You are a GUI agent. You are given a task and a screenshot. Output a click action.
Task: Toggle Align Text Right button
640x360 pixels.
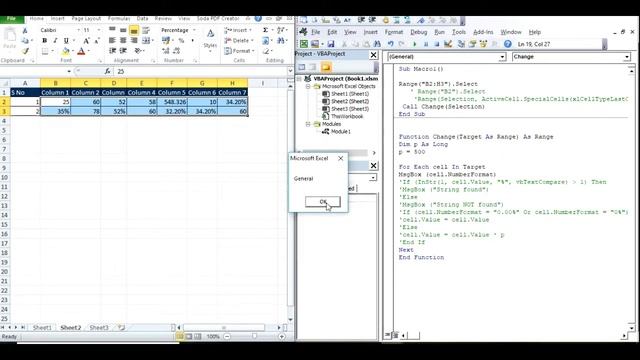pyautogui.click(x=134, y=40)
